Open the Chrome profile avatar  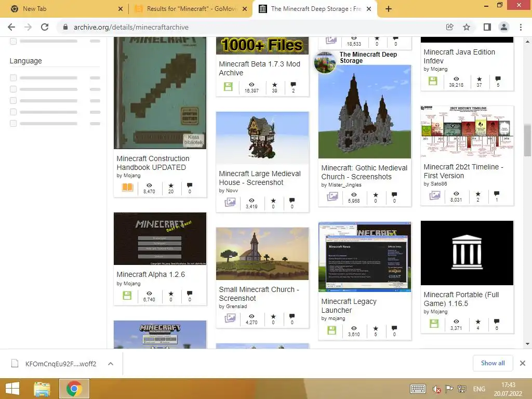coord(504,27)
